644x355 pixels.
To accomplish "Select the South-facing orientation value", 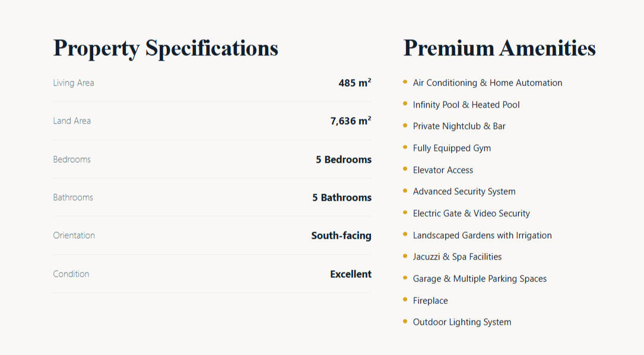I will 341,236.
